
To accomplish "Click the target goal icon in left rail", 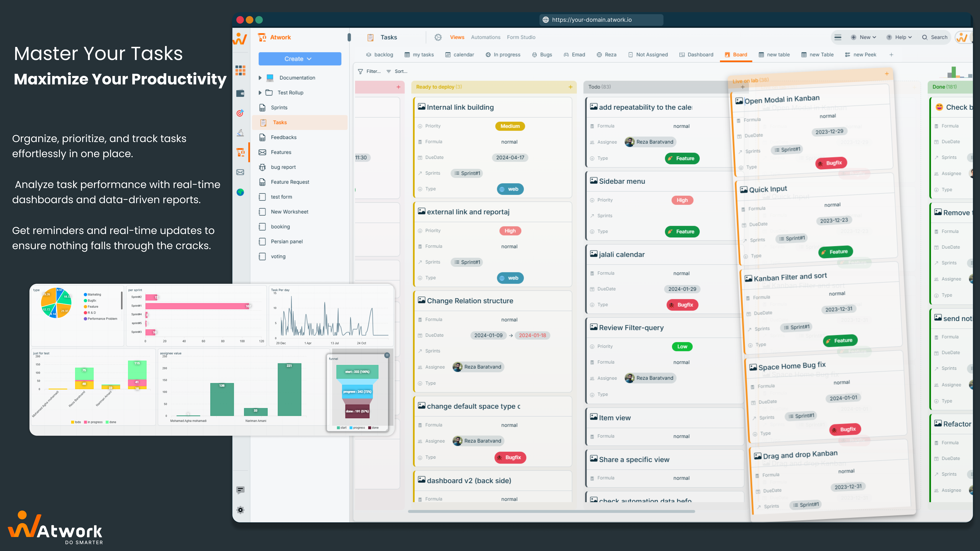I will [x=240, y=113].
